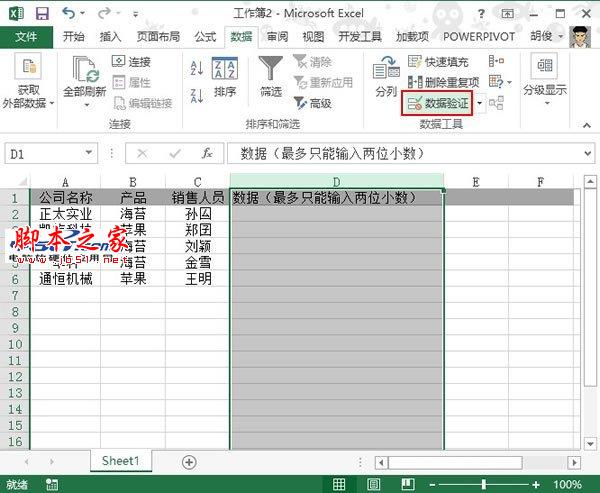Open What-If Analysis dropdown arrow
Screen dimensions: 600x493
[509, 82]
